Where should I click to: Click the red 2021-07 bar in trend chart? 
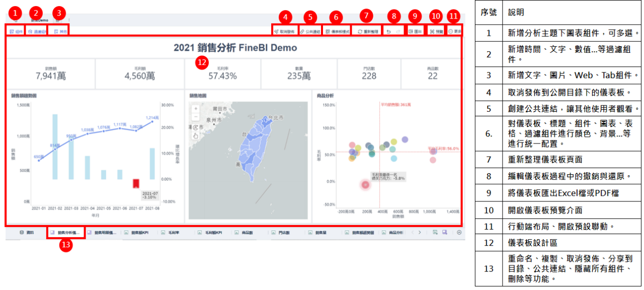tap(136, 183)
